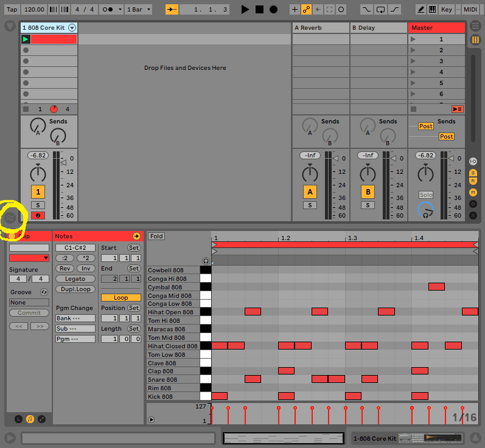
Task: Click the Fold button in the note editor
Action: (156, 236)
